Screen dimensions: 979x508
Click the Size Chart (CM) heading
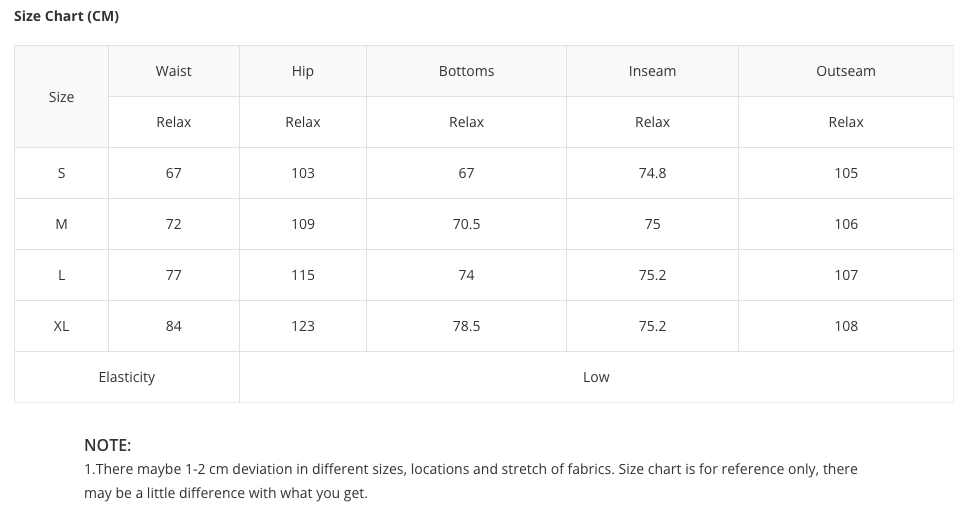click(x=66, y=16)
